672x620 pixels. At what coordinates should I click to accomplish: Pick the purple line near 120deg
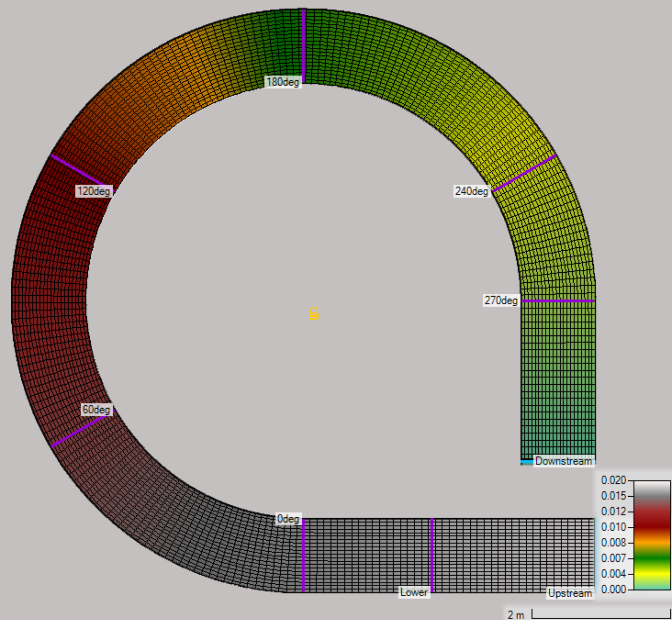[x=77, y=170]
